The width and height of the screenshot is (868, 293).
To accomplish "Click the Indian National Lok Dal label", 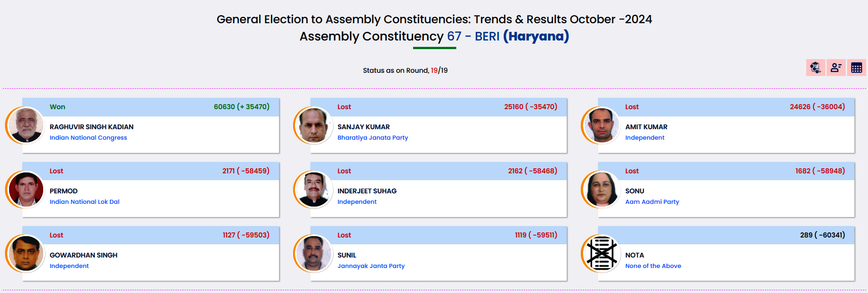I will coord(85,202).
